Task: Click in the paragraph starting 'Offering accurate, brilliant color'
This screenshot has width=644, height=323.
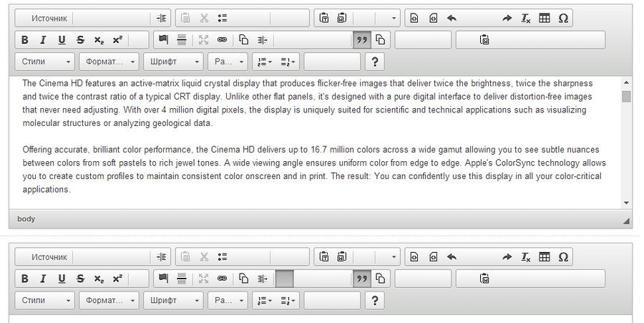Action: point(314,169)
